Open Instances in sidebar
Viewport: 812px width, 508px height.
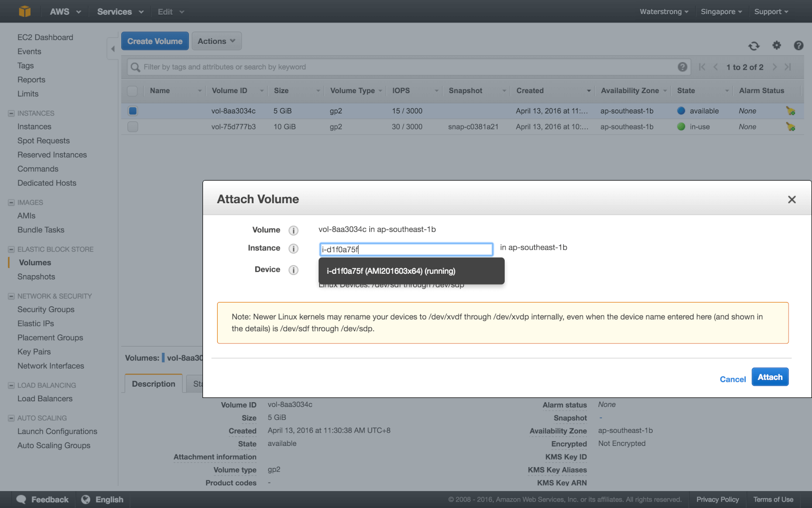(x=34, y=127)
